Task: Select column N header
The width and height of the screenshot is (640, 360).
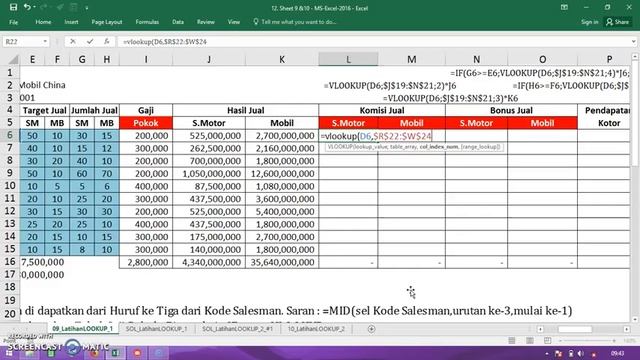Action: pos(476,60)
